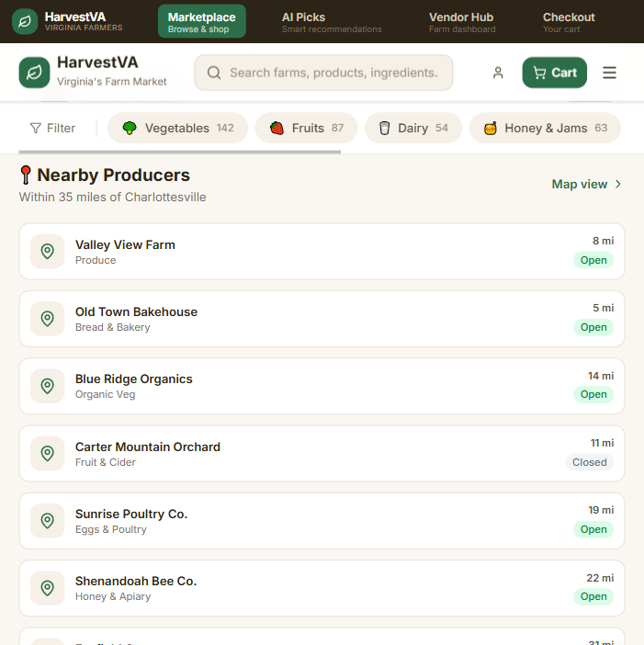Open the Filter options
Viewport: 644px width, 645px height.
[x=52, y=129]
